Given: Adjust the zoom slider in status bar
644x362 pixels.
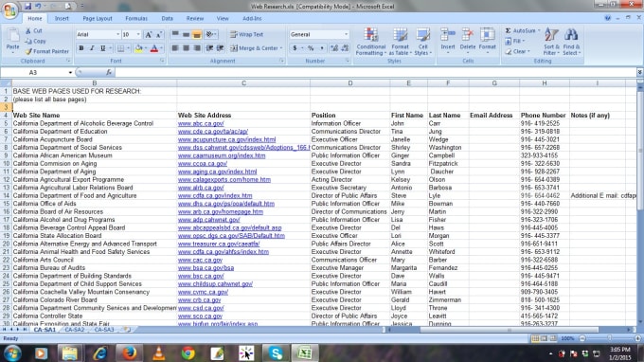Looking at the screenshot, I should click(x=610, y=338).
